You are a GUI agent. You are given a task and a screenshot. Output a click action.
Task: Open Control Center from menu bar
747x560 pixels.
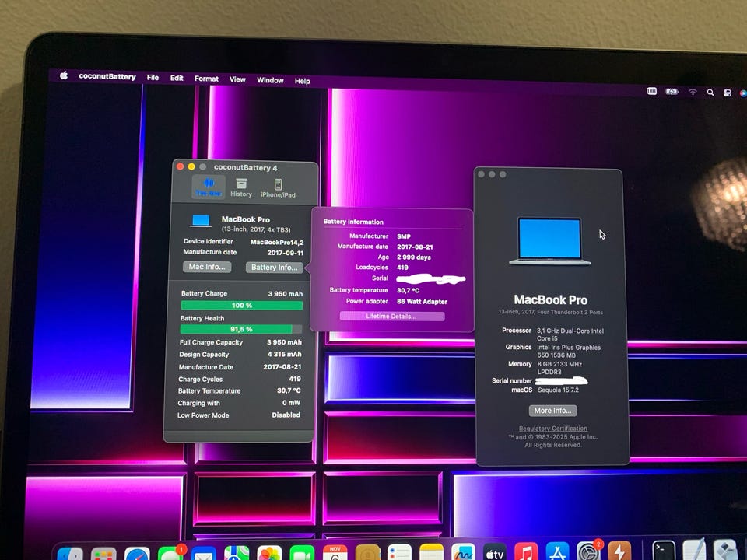click(x=727, y=93)
